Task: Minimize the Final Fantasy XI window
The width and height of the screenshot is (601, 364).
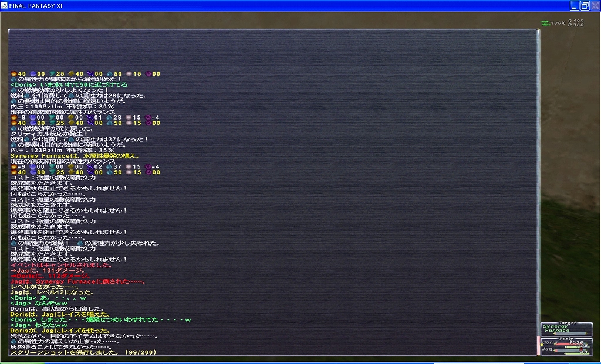Action: (574, 6)
